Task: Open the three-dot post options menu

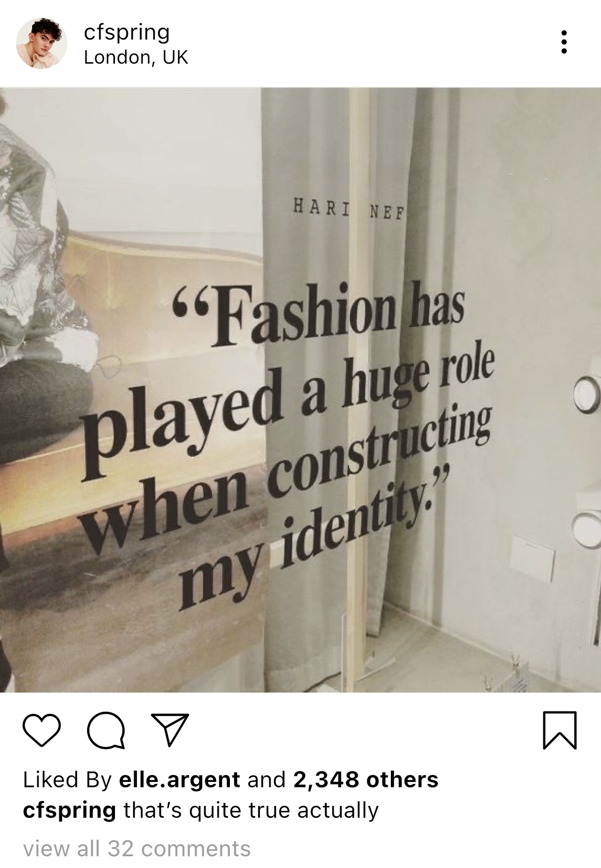Action: (x=564, y=42)
